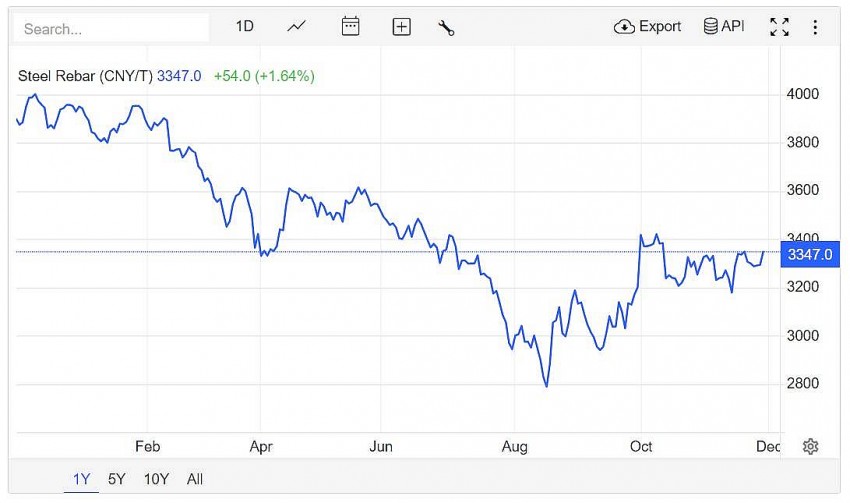Switch to the 10Y time range
Viewport: 850px width, 503px height.
tap(156, 479)
